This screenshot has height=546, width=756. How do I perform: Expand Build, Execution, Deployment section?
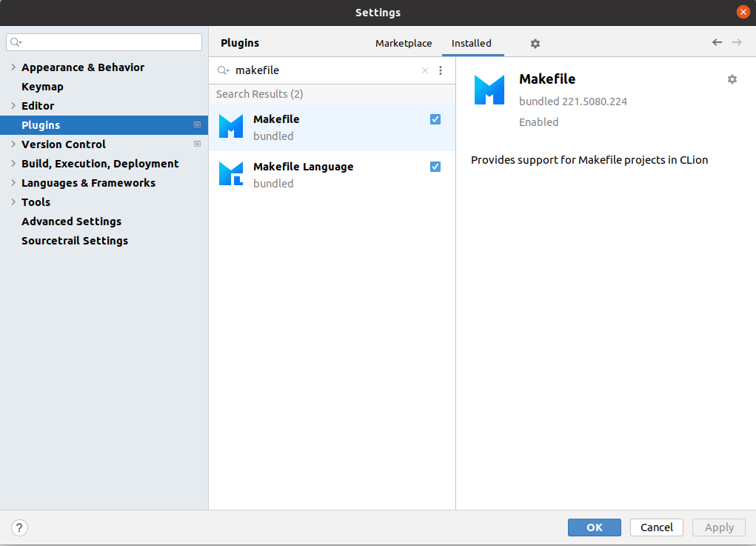pos(13,164)
